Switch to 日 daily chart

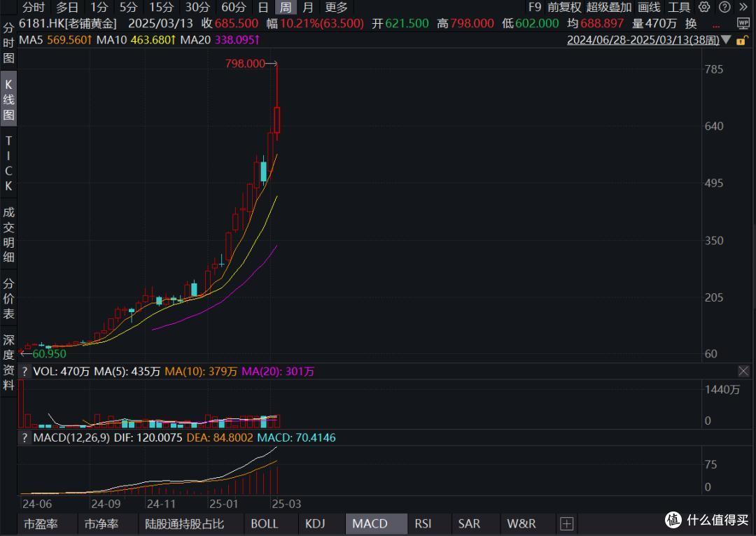[x=262, y=7]
